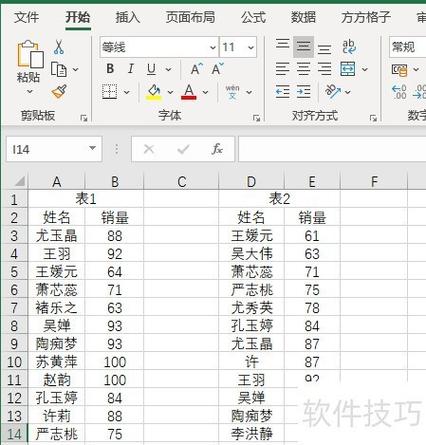This screenshot has width=426, height=445.
Task: Increase decimal places
Action: 399,92
